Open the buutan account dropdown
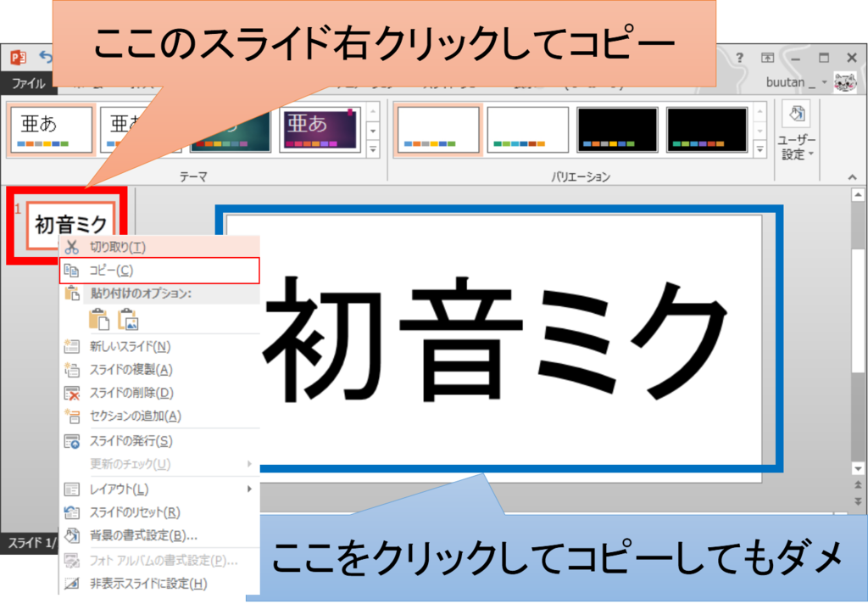Image resolution: width=868 pixels, height=604 pixels. pyautogui.click(x=824, y=82)
